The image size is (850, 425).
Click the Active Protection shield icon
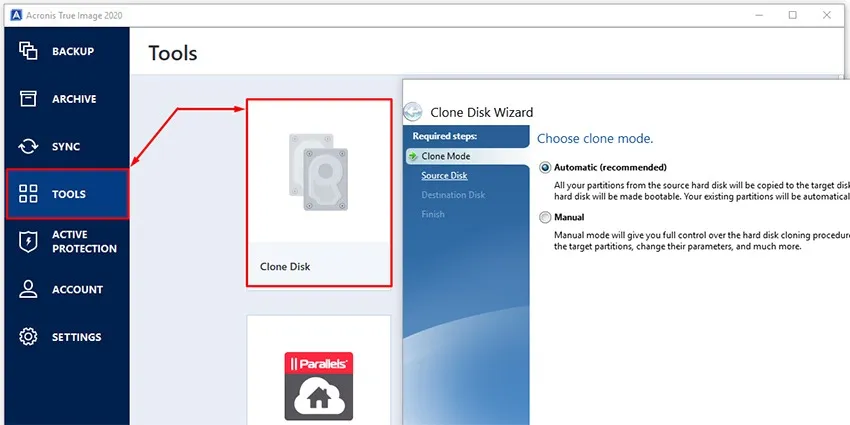pos(28,242)
